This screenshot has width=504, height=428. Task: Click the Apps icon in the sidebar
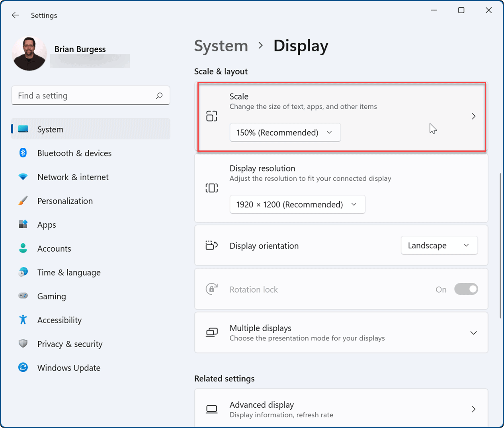coord(23,225)
